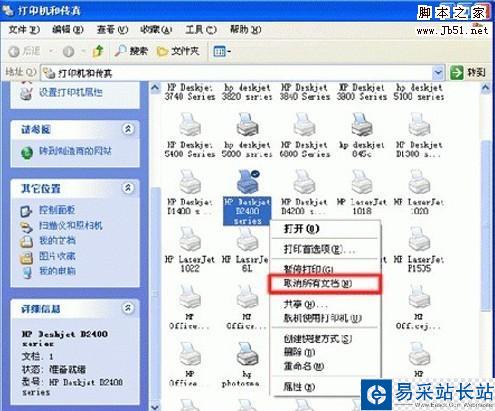Select the HP Deskjet 6800 Series printer icon

(x=304, y=125)
